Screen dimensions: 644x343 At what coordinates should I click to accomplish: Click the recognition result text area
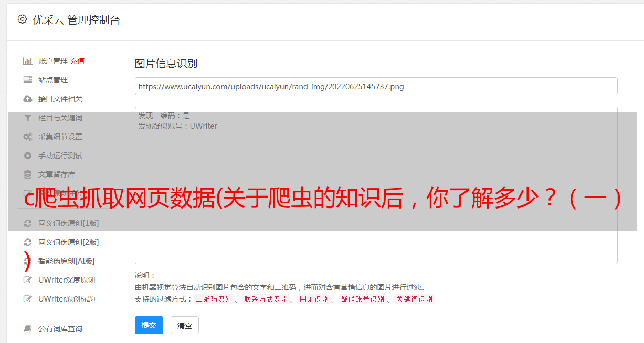click(376, 185)
